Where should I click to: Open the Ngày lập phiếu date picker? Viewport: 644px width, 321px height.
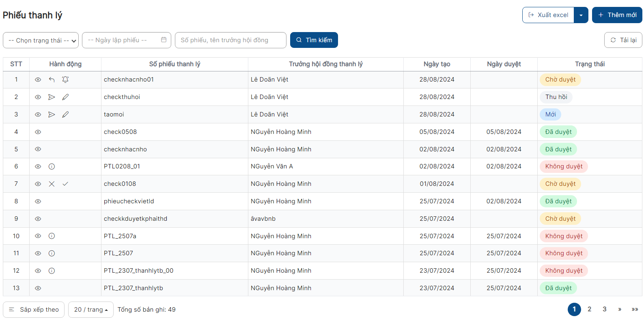coord(127,40)
